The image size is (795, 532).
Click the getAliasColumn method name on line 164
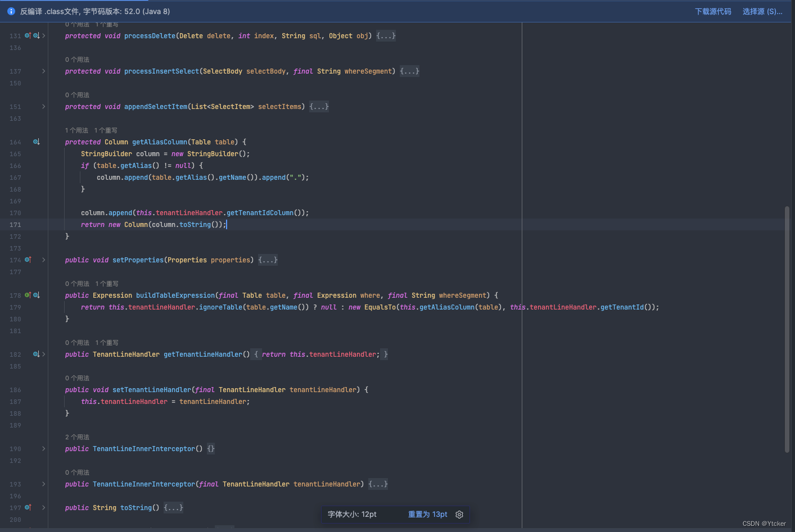click(160, 142)
